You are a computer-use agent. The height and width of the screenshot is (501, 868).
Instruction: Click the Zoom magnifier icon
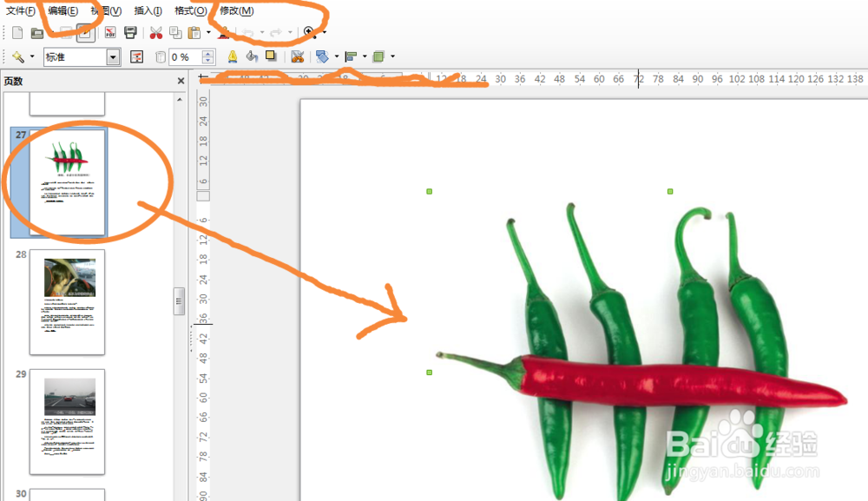click(x=310, y=33)
